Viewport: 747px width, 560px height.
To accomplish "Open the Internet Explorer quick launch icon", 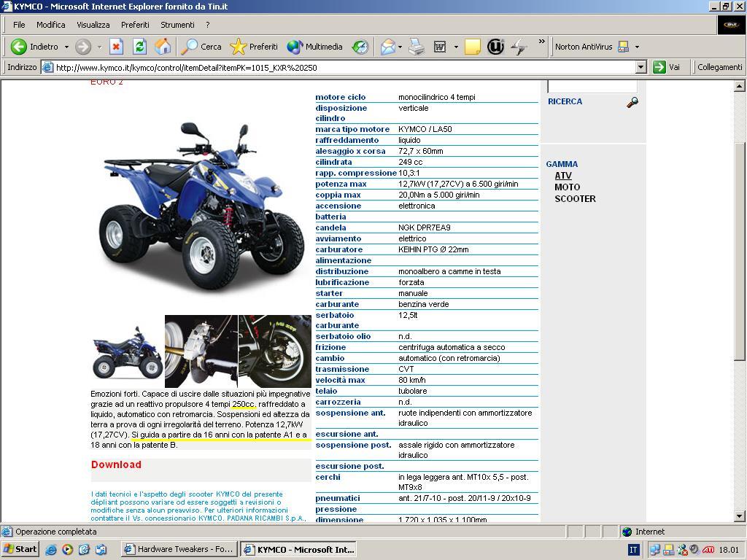I will tap(51, 550).
